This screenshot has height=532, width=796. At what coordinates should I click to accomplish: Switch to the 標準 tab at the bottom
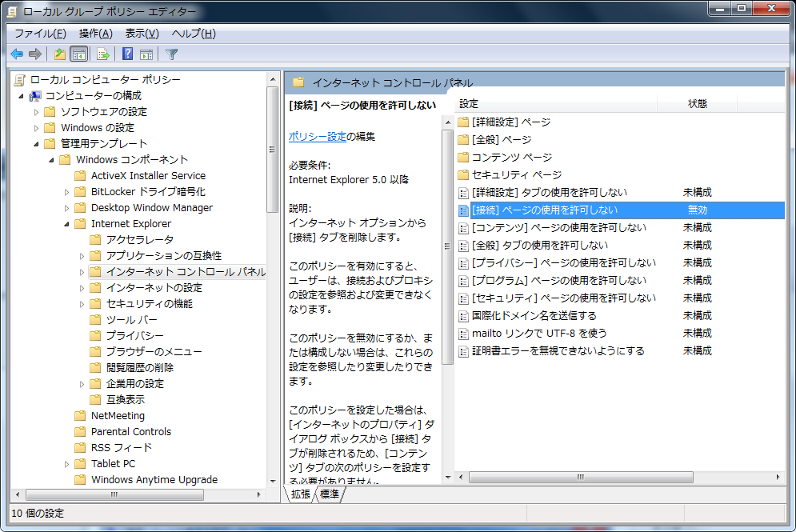(330, 494)
